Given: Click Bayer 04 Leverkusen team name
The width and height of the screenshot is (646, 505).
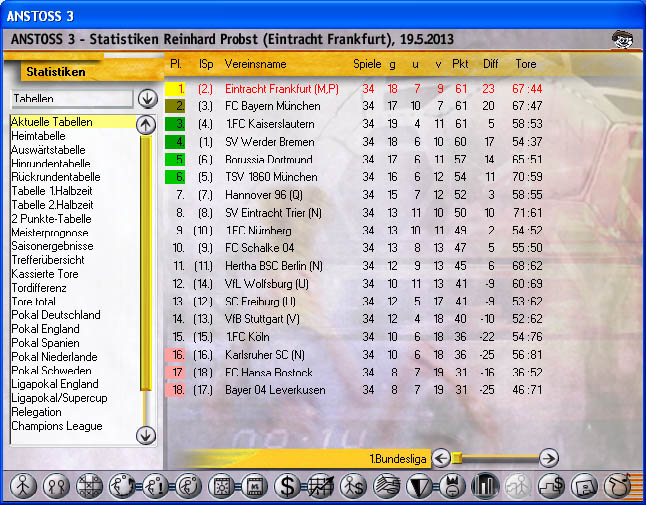Looking at the screenshot, I should pyautogui.click(x=275, y=390).
